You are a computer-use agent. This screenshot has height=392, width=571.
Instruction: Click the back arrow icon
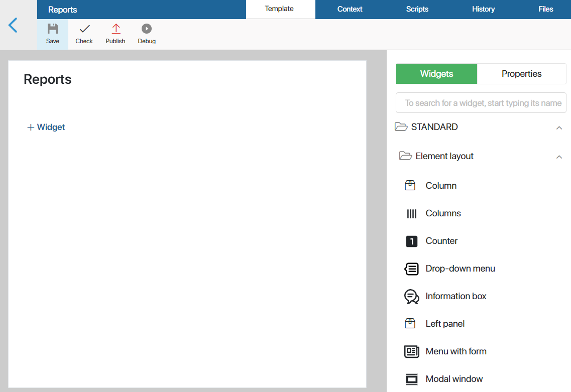13,25
